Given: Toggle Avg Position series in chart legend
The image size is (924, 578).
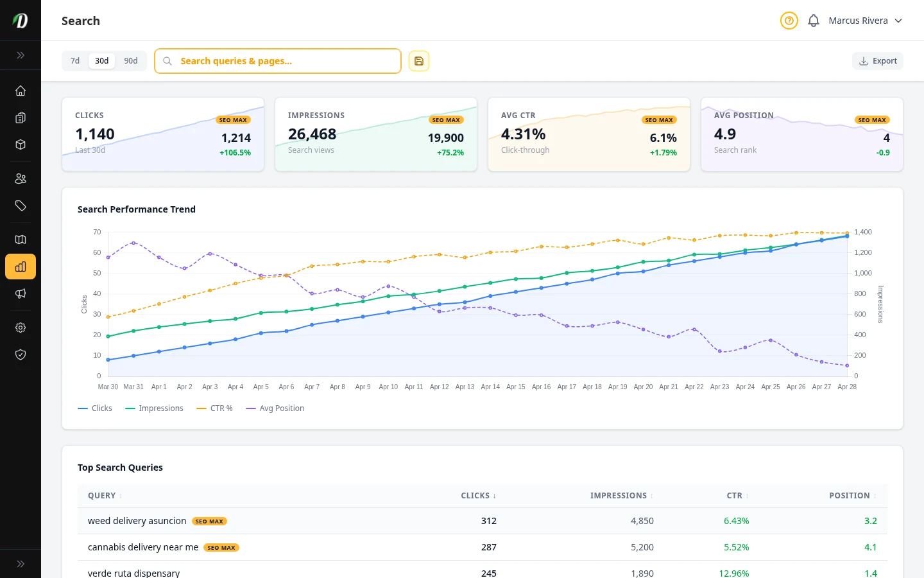Looking at the screenshot, I should click(275, 408).
